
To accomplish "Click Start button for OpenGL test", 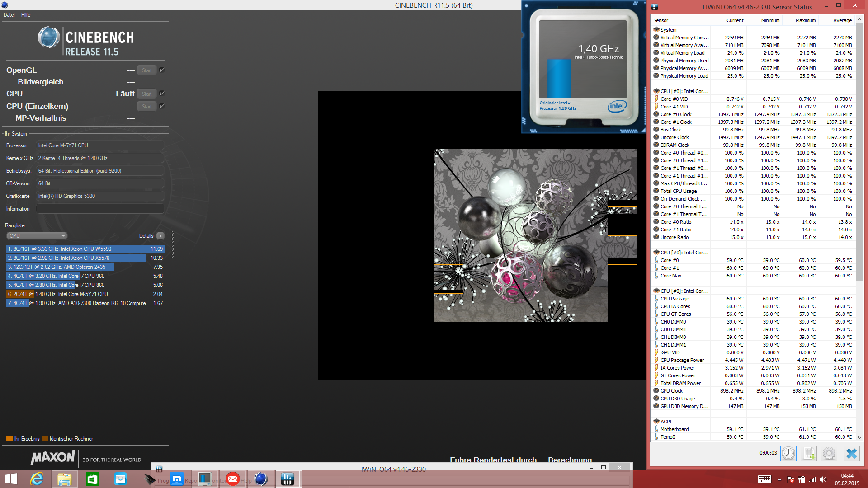I will tap(146, 70).
